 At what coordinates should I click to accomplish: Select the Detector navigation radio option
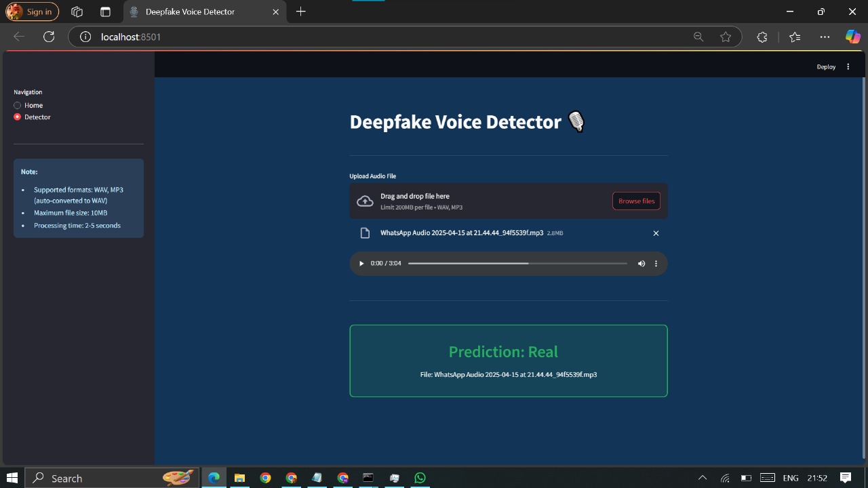click(x=18, y=117)
